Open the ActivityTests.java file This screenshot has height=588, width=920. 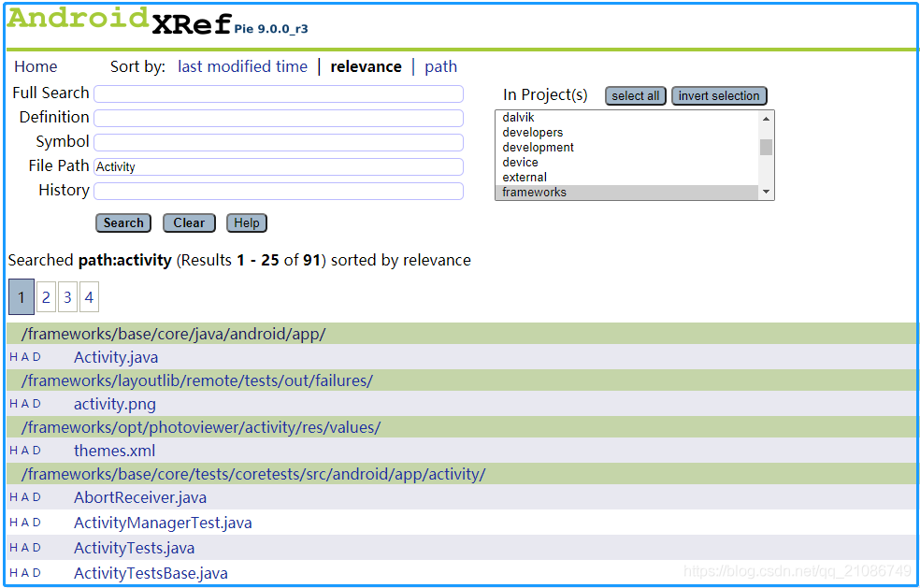point(135,548)
